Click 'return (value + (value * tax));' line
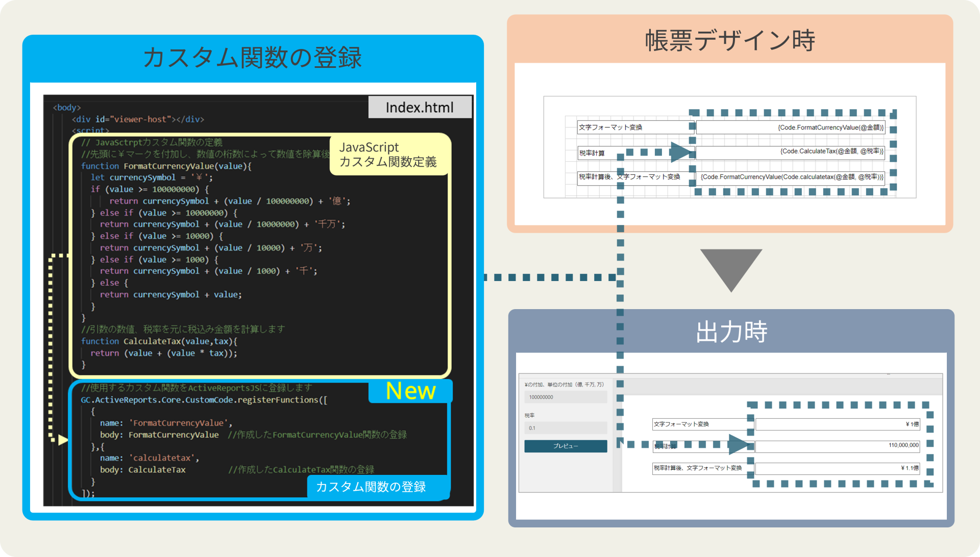The width and height of the screenshot is (980, 557). point(164,353)
